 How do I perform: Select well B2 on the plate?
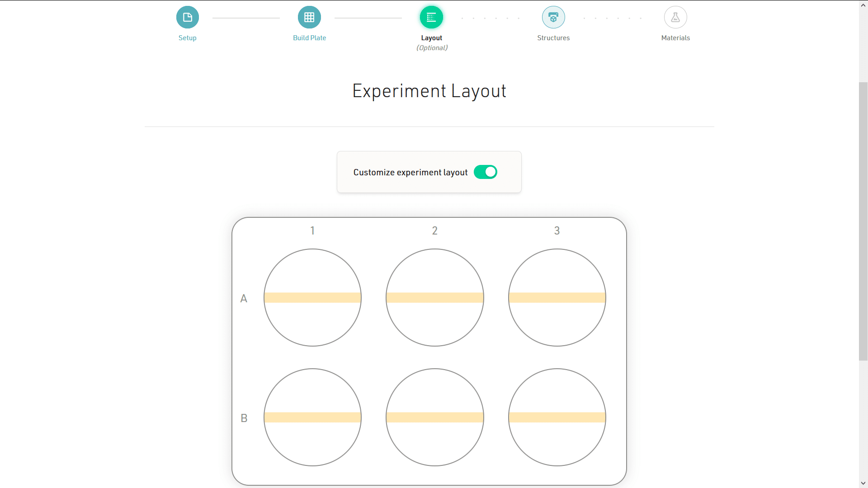434,417
